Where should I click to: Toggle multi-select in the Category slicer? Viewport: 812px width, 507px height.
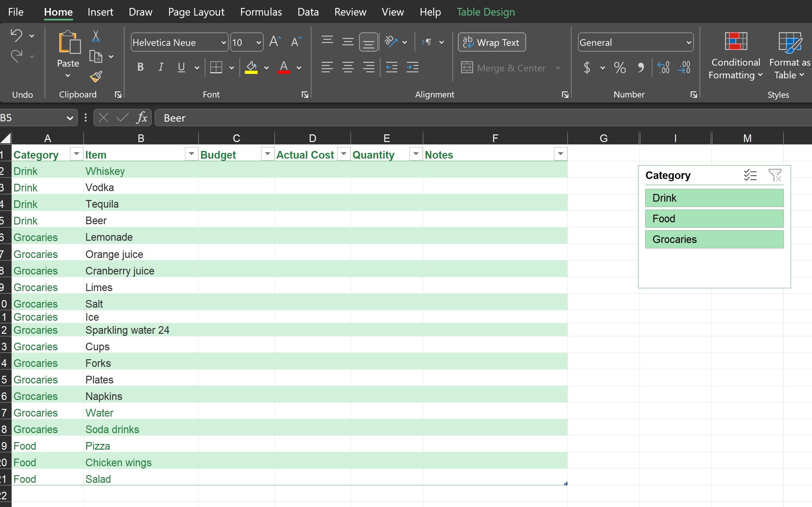point(750,175)
